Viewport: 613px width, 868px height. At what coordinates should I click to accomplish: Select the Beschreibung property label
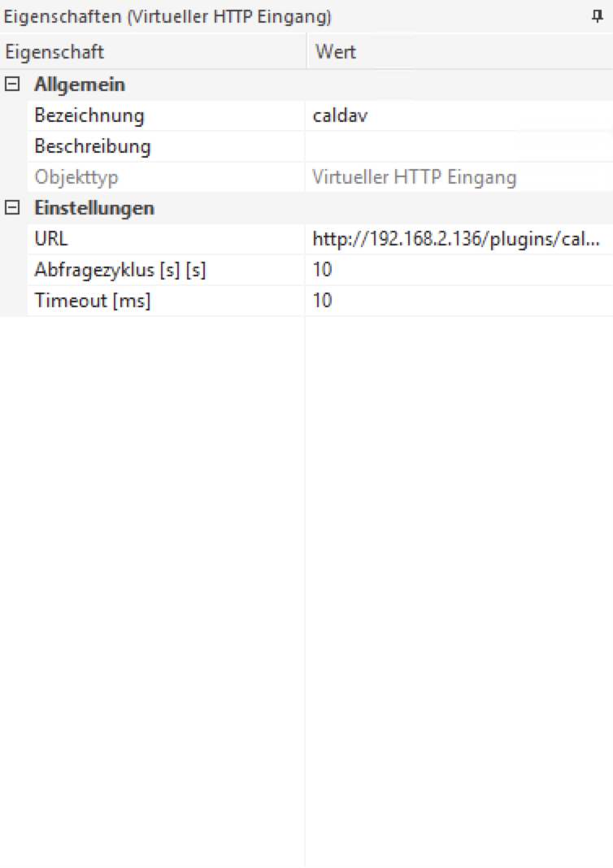click(93, 147)
